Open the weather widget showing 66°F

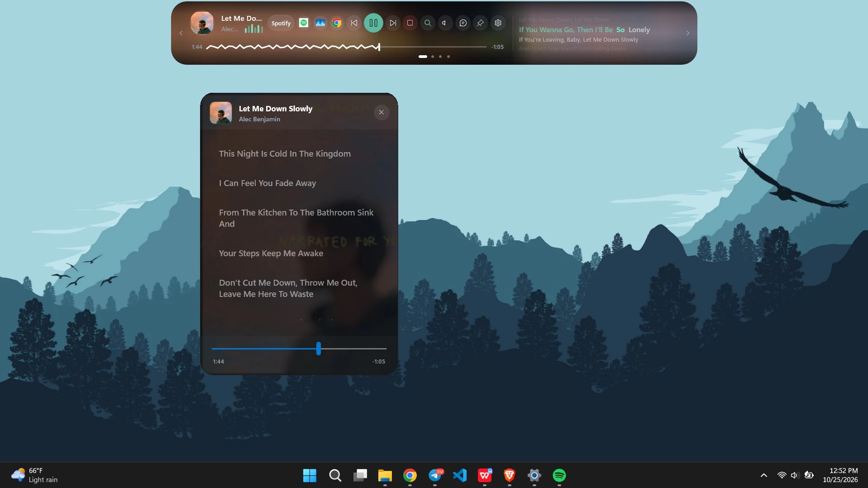(35, 475)
